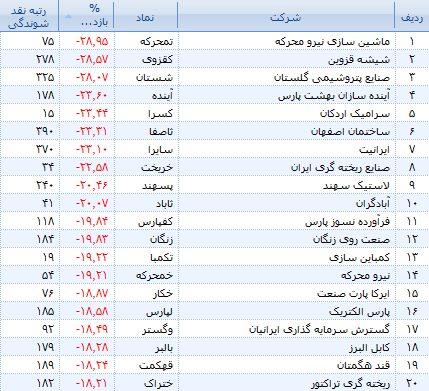This screenshot has height=391, width=429.
Task: Select company صنایع پتروشیمی گلستان
Action: click(332, 77)
